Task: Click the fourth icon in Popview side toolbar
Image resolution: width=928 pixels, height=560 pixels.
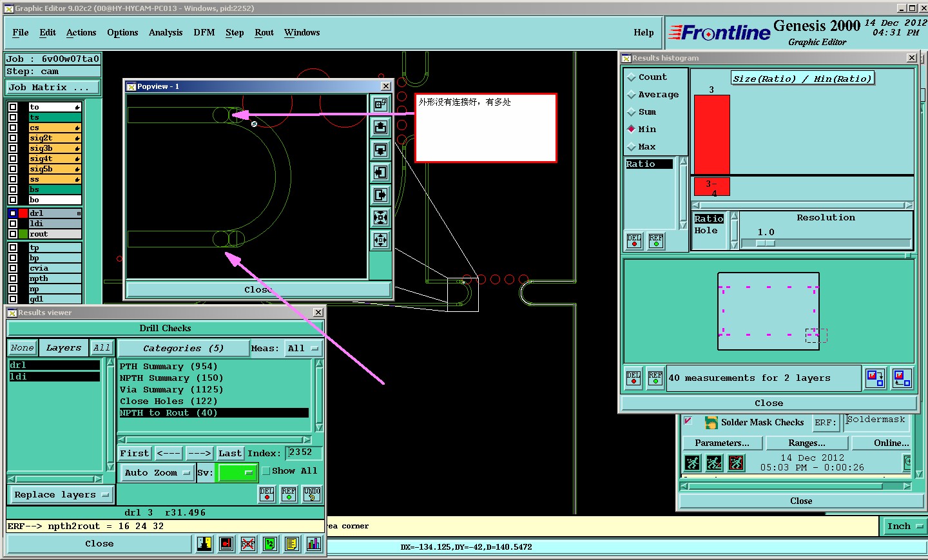Action: 381,172
